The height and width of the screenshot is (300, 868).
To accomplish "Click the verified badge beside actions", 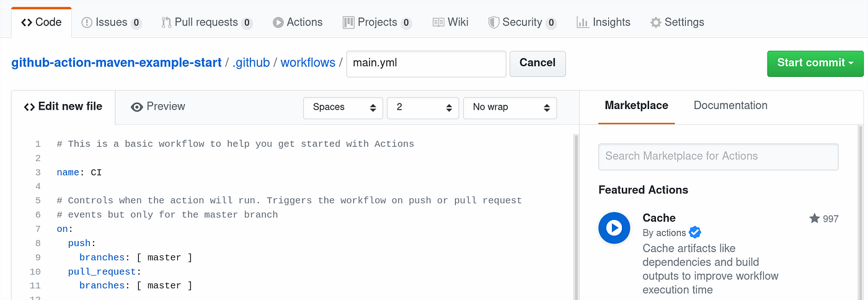I will 695,232.
